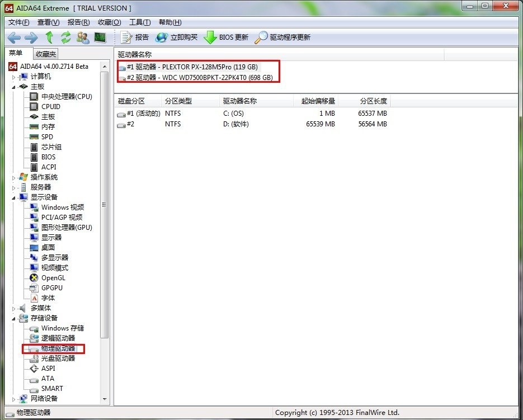Click the 分区长度 column header
This screenshot has width=523, height=420.
pyautogui.click(x=373, y=101)
